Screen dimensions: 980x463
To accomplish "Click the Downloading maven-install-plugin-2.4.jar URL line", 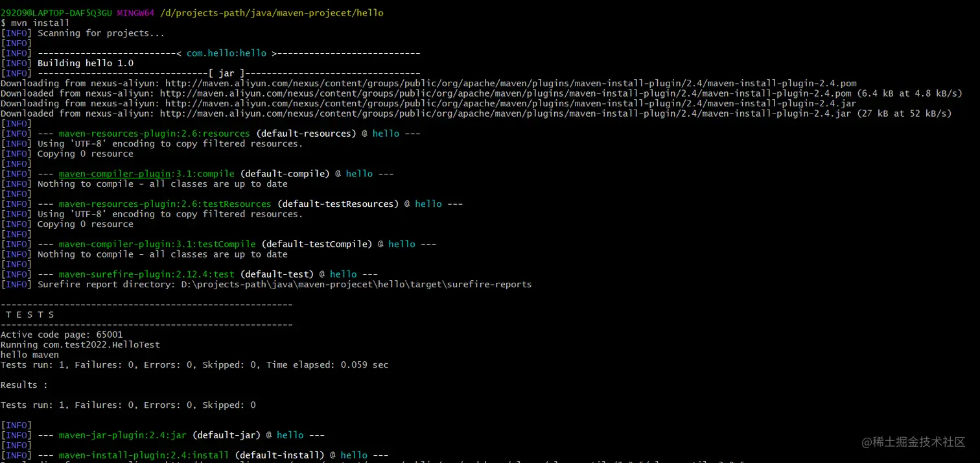I will pos(428,103).
